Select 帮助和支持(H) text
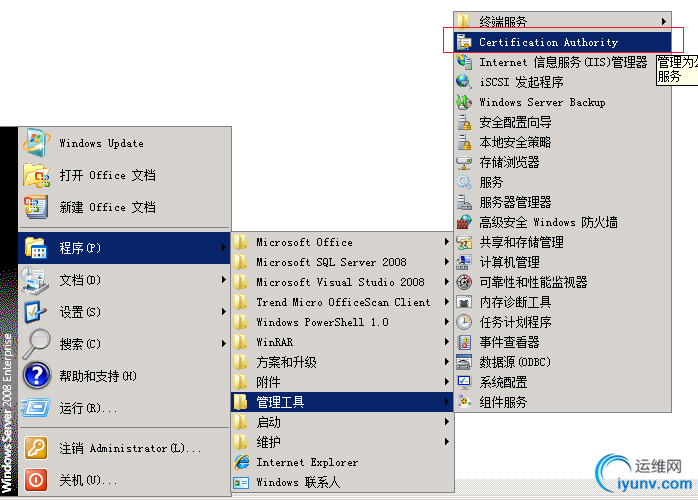The image size is (698, 500). (98, 376)
